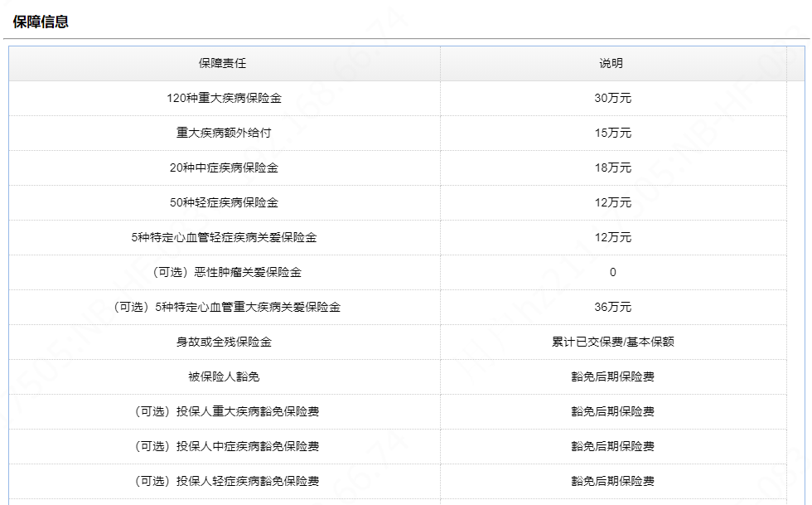The image size is (812, 505).
Task: Click the 恶性肿瘤关爱保险金 optional benefit
Action: pyautogui.click(x=225, y=271)
